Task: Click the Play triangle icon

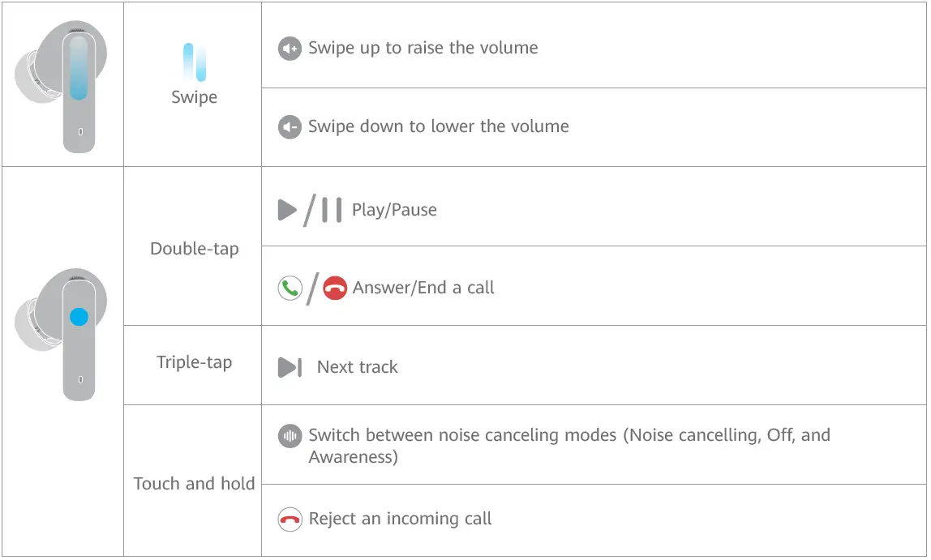Action: (287, 210)
